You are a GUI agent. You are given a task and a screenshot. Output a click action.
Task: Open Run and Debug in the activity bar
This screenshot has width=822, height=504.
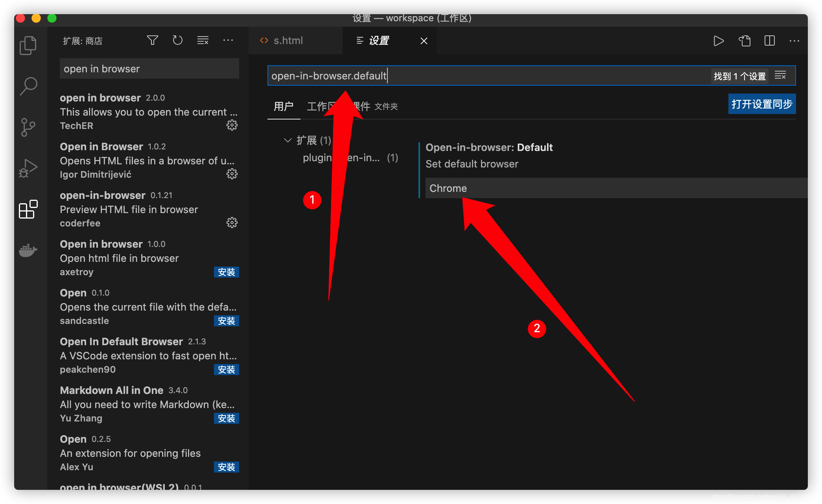[28, 168]
